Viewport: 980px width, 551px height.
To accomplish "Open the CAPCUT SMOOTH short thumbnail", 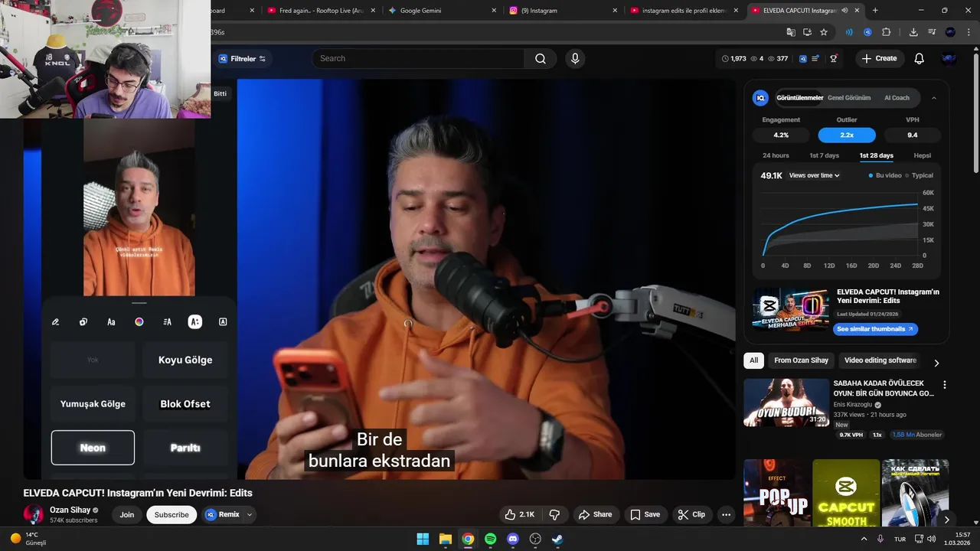I will 846,494.
